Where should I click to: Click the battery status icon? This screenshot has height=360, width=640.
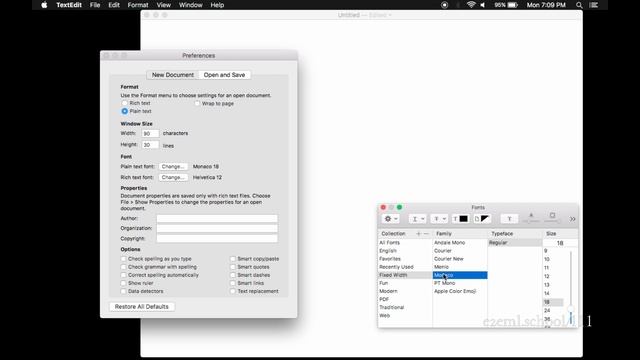click(x=513, y=5)
